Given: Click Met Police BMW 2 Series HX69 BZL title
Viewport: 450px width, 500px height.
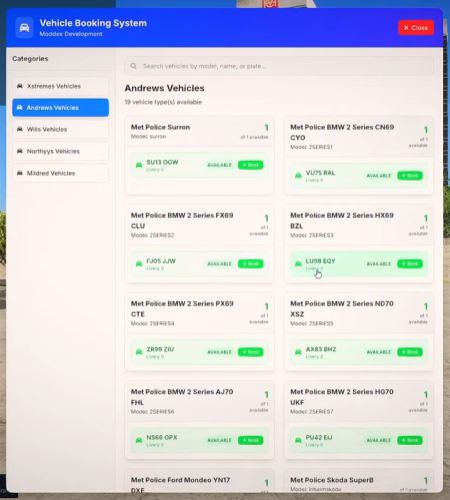Looking at the screenshot, I should click(x=342, y=220).
